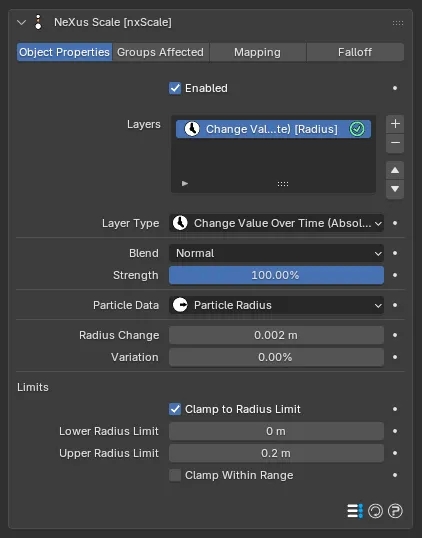Image resolution: width=422 pixels, height=538 pixels.
Task: Add a new layer with plus button
Action: [x=395, y=124]
